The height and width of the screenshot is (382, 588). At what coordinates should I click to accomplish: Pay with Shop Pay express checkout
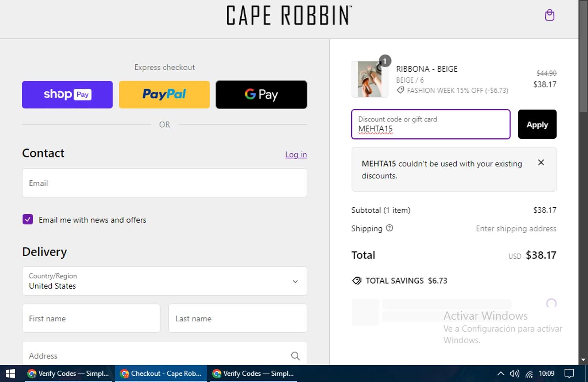coord(67,94)
